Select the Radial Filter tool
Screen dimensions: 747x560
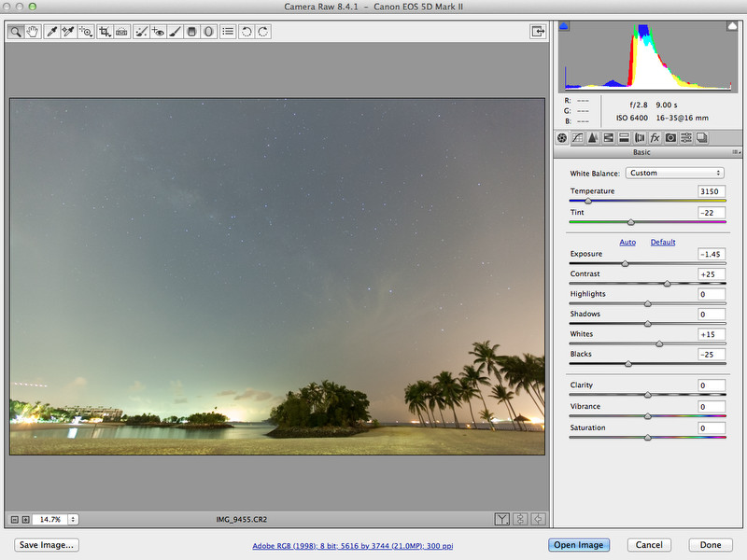208,32
